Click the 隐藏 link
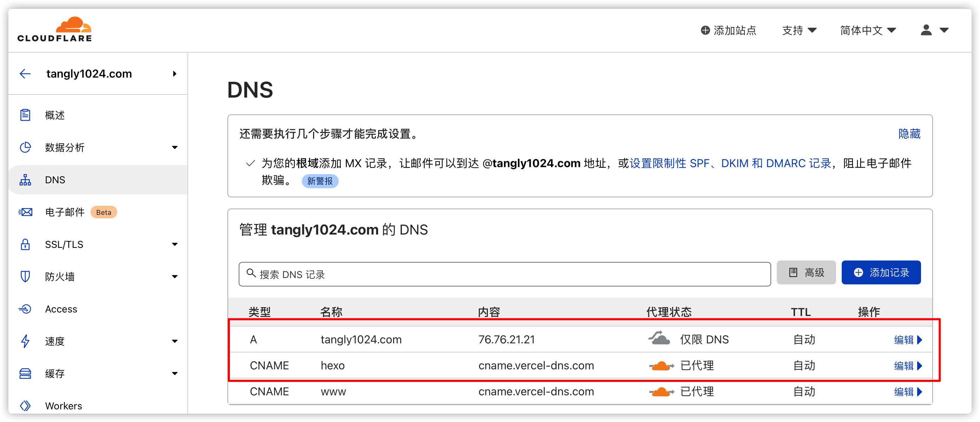Screen dimensions: 980x422 (x=909, y=133)
